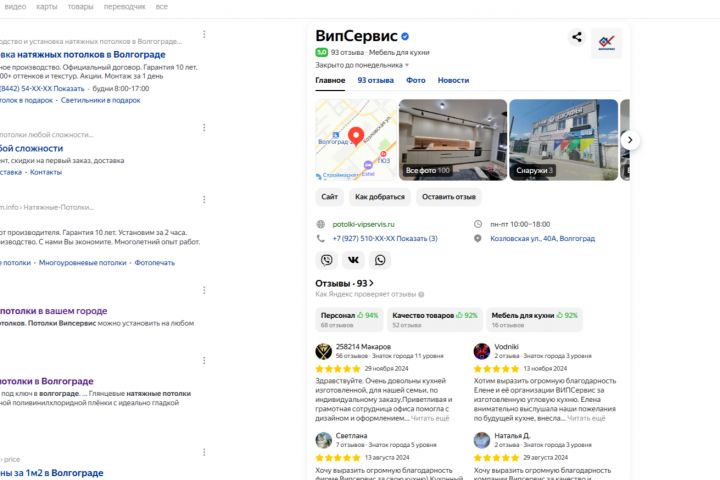The height and width of the screenshot is (480, 720).
Task: Open the ВипСервис company logo thumbnail
Action: pos(606,43)
